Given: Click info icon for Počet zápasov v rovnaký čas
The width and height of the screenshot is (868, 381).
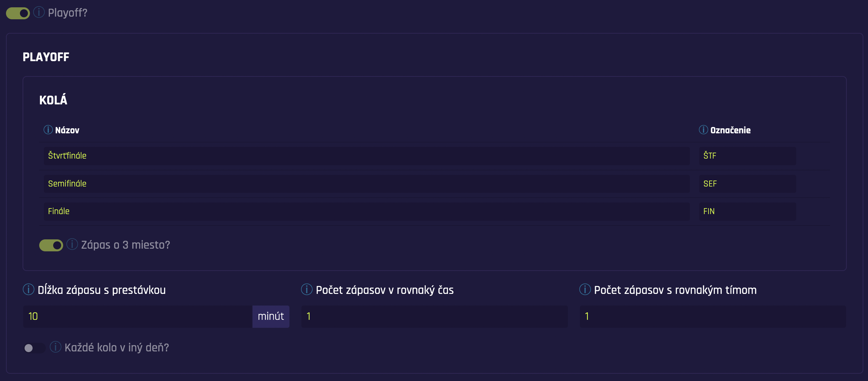Looking at the screenshot, I should (307, 290).
